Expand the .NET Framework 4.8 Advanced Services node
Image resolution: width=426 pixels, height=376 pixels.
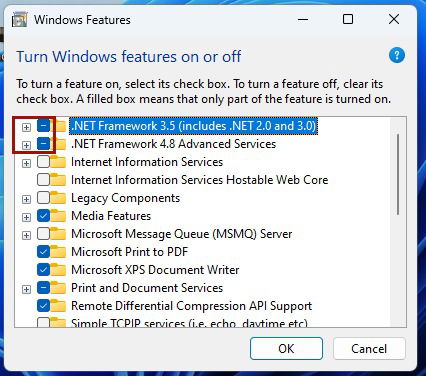(26, 145)
